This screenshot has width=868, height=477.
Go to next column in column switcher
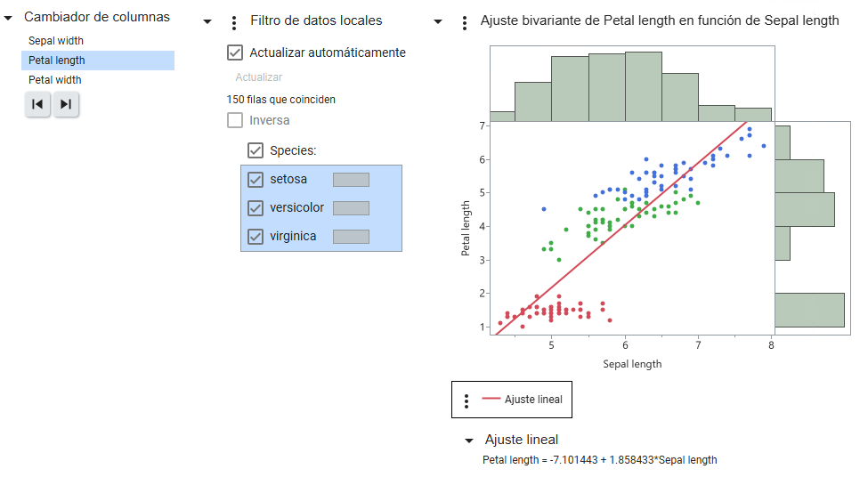point(66,104)
